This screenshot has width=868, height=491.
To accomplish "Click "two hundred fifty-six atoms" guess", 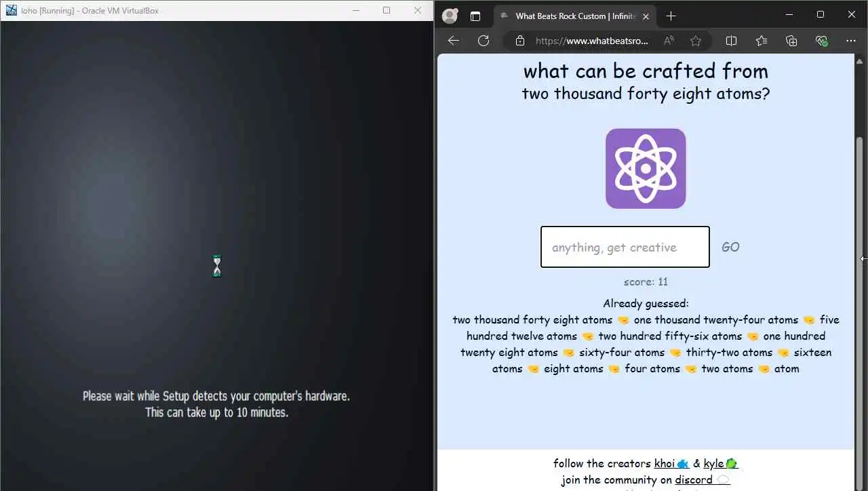I will 670,336.
